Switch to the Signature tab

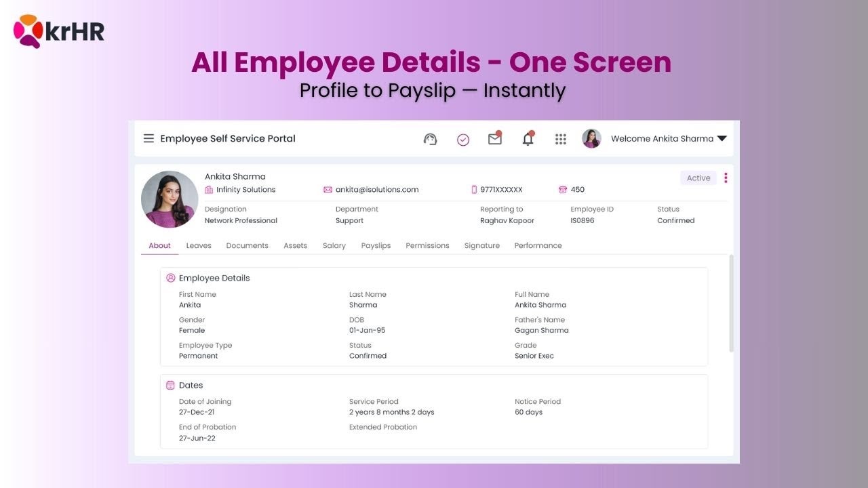click(482, 245)
